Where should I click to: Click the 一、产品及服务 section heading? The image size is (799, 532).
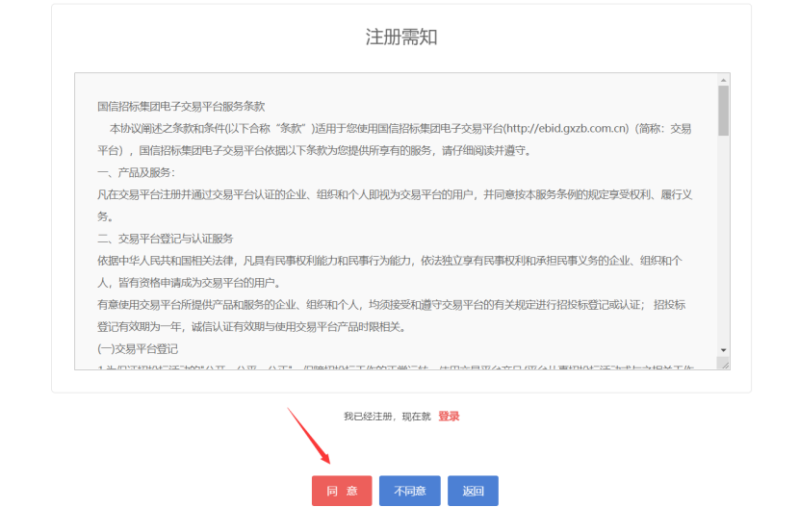click(x=137, y=172)
